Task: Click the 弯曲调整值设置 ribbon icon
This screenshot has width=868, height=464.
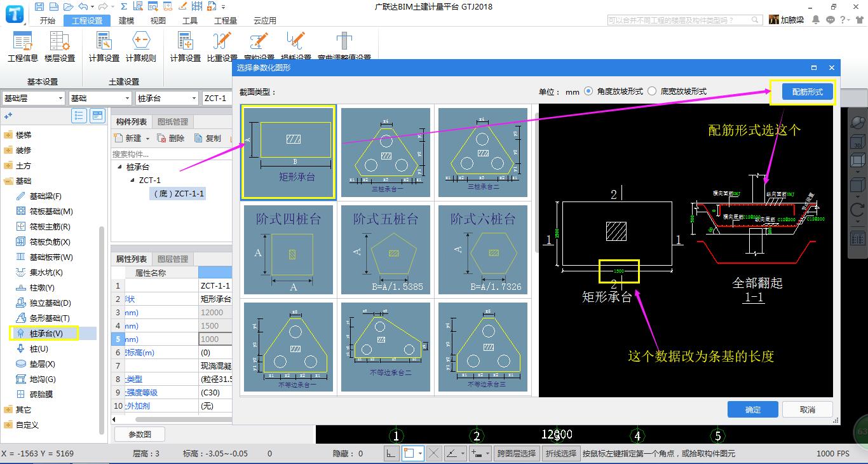Action: click(344, 46)
